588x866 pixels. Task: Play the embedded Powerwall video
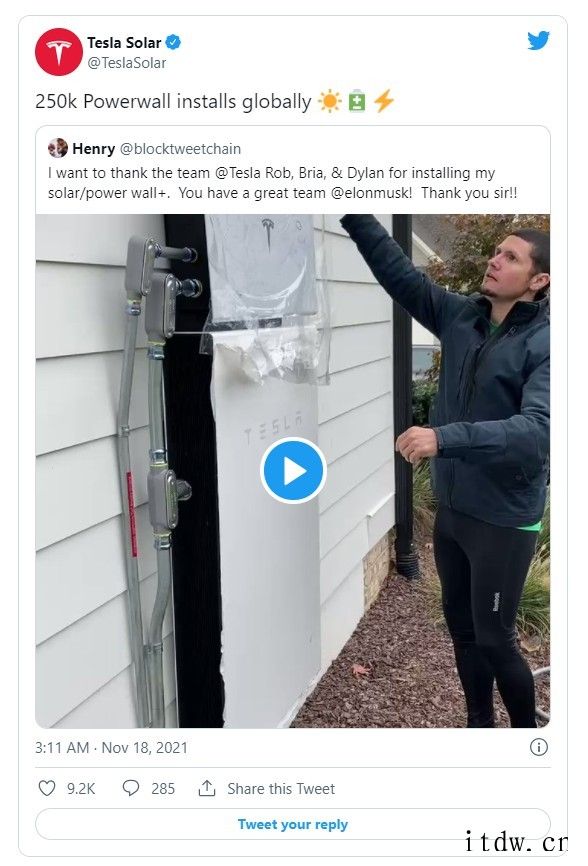pos(293,471)
